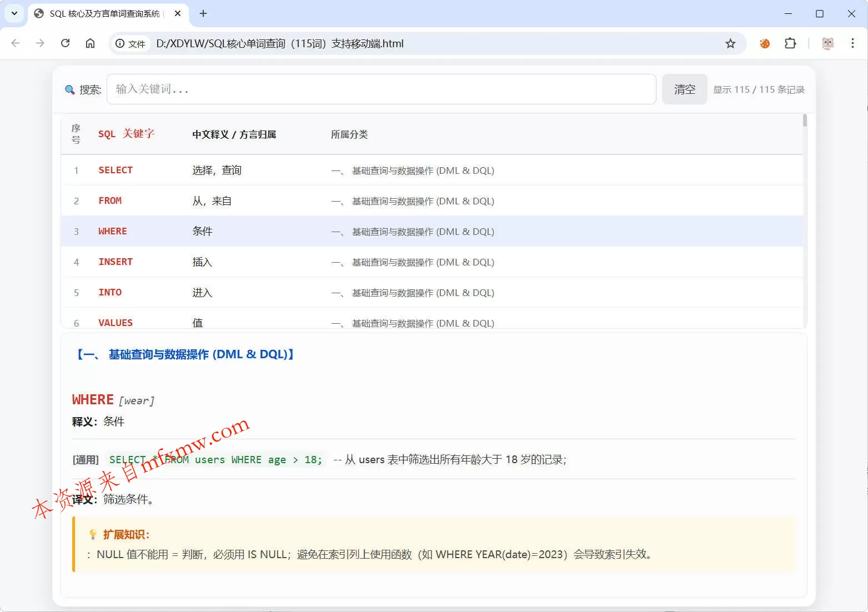868x612 pixels.
Task: Click the 中文释义 / 方言归属 column header
Action: click(234, 134)
